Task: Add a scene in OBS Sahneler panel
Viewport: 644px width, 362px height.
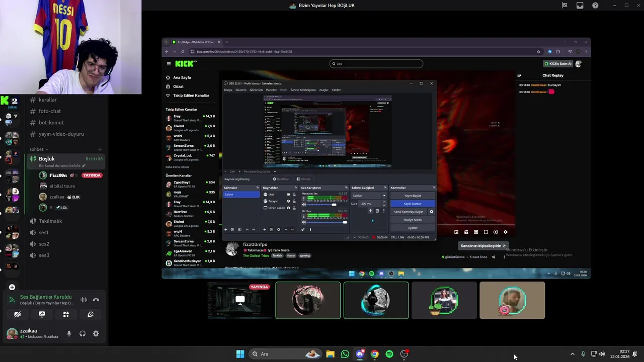Action: pyautogui.click(x=225, y=229)
